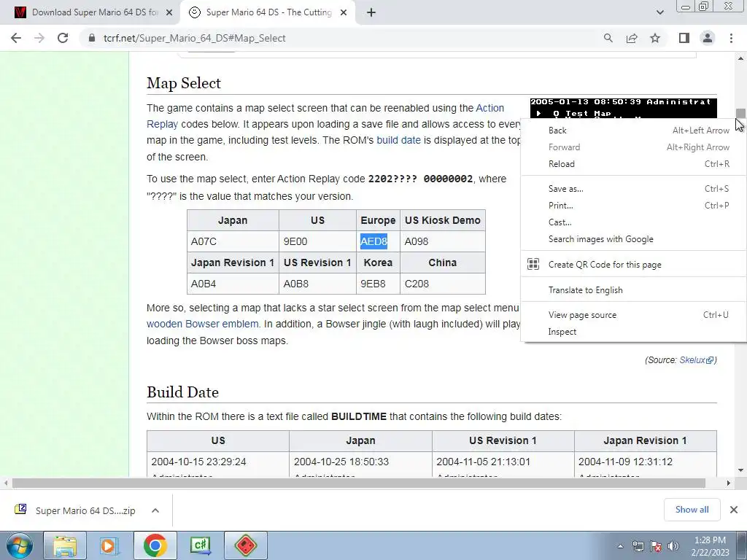The width and height of the screenshot is (747, 560).
Task: Choose Create QR Code for this page
Action: coord(634,264)
